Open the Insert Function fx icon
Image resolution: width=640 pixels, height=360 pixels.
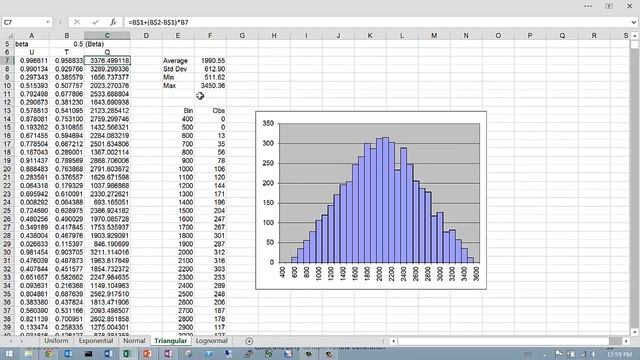pos(113,22)
